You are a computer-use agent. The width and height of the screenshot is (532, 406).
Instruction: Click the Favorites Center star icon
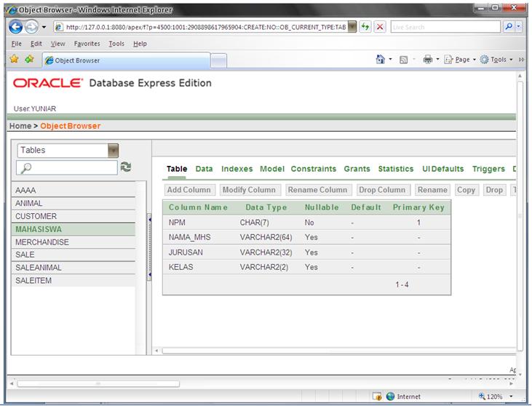point(14,60)
